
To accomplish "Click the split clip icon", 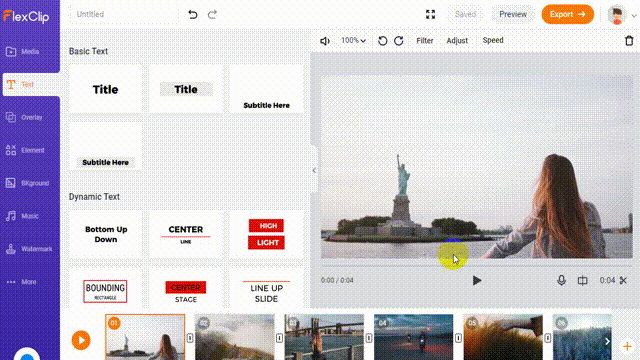I will point(582,280).
